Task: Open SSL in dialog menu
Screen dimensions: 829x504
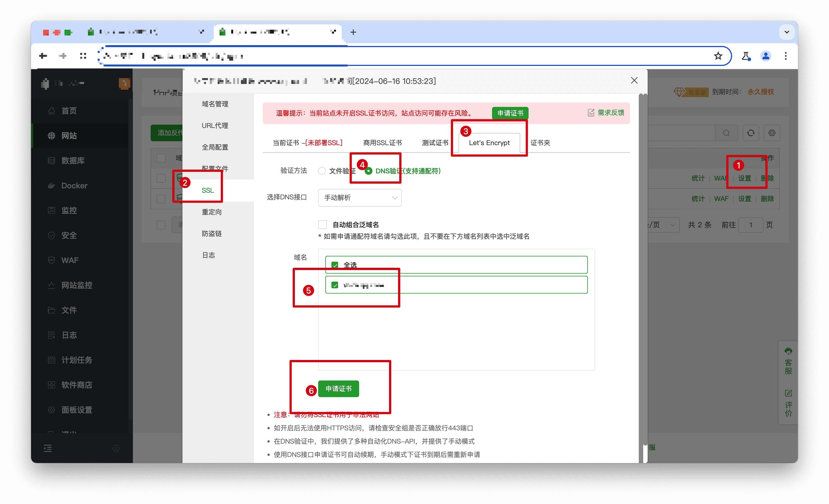Action: click(x=208, y=191)
